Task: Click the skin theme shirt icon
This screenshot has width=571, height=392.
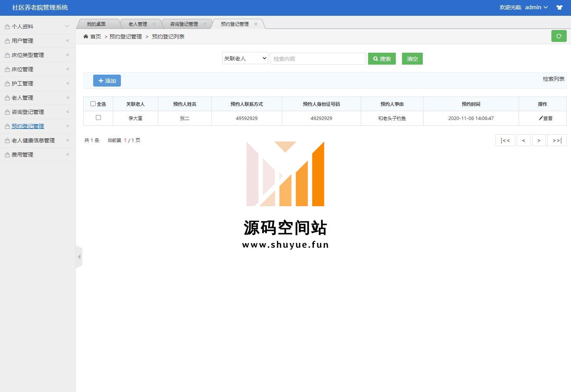Action: click(x=559, y=7)
